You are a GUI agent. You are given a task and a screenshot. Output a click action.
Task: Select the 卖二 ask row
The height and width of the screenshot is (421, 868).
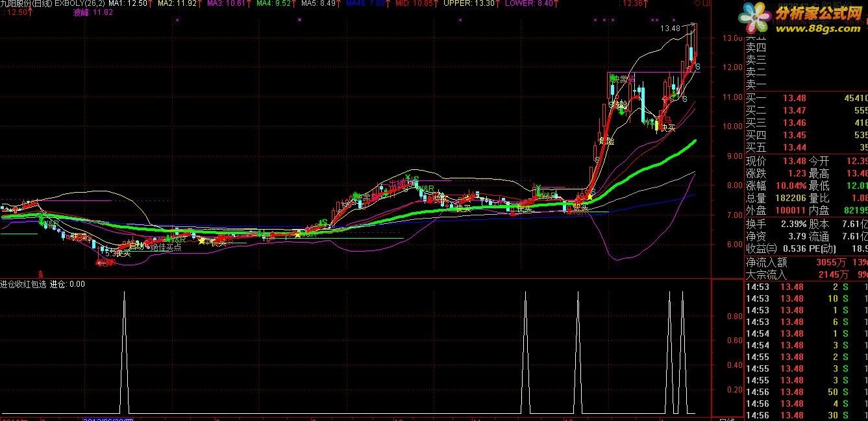[806, 72]
